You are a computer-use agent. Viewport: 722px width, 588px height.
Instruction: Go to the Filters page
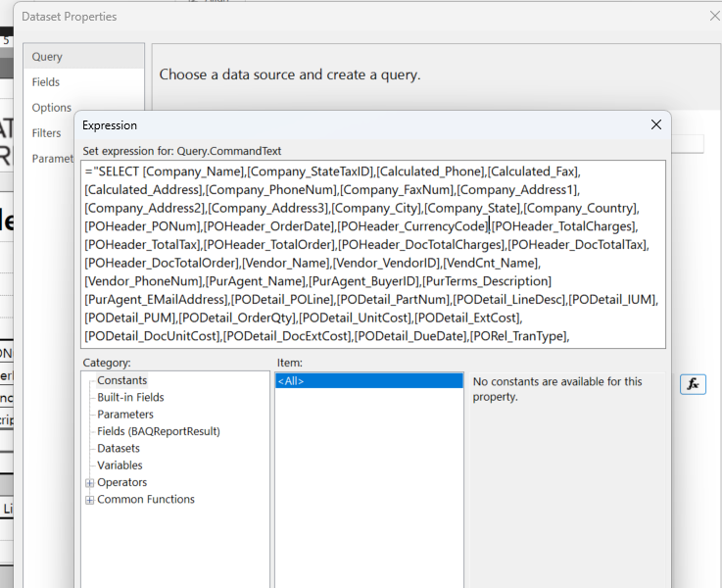[x=47, y=133]
